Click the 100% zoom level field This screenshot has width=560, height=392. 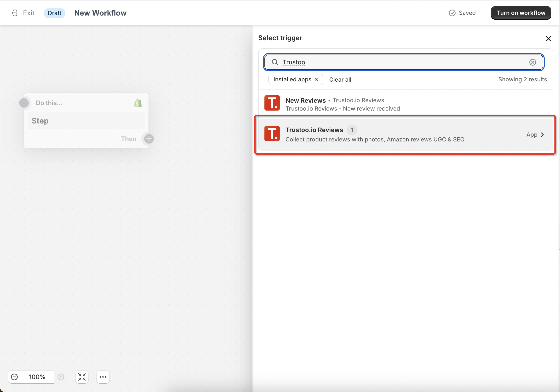tap(37, 377)
